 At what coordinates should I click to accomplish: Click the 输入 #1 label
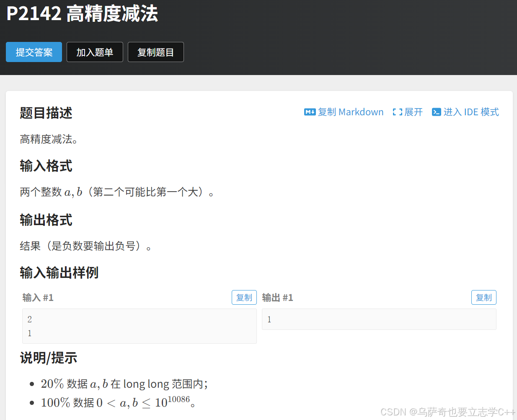click(38, 298)
